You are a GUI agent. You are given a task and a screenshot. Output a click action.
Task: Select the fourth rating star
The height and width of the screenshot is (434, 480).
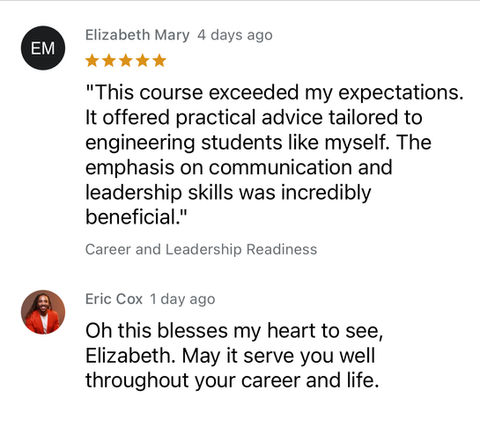click(x=143, y=60)
